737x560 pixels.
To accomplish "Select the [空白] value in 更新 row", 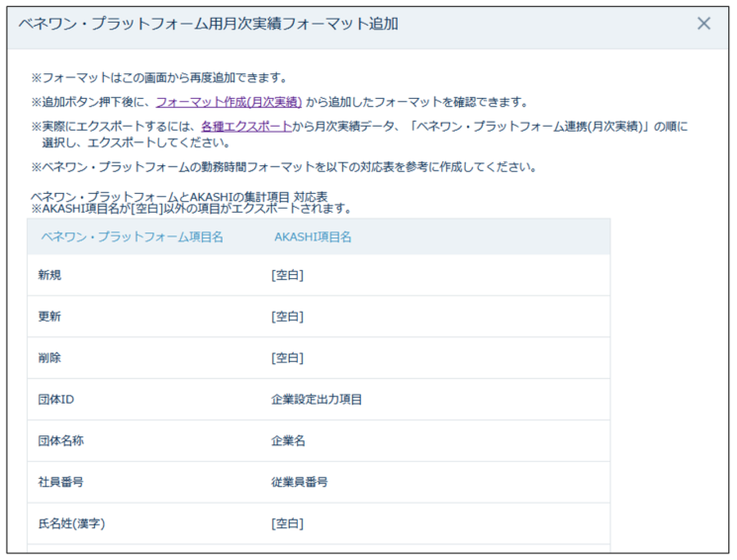I will click(287, 317).
